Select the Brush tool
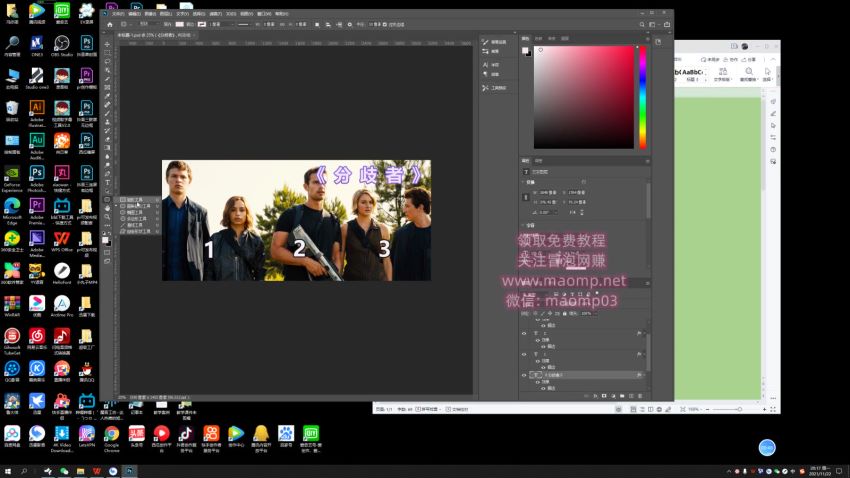 tap(107, 113)
